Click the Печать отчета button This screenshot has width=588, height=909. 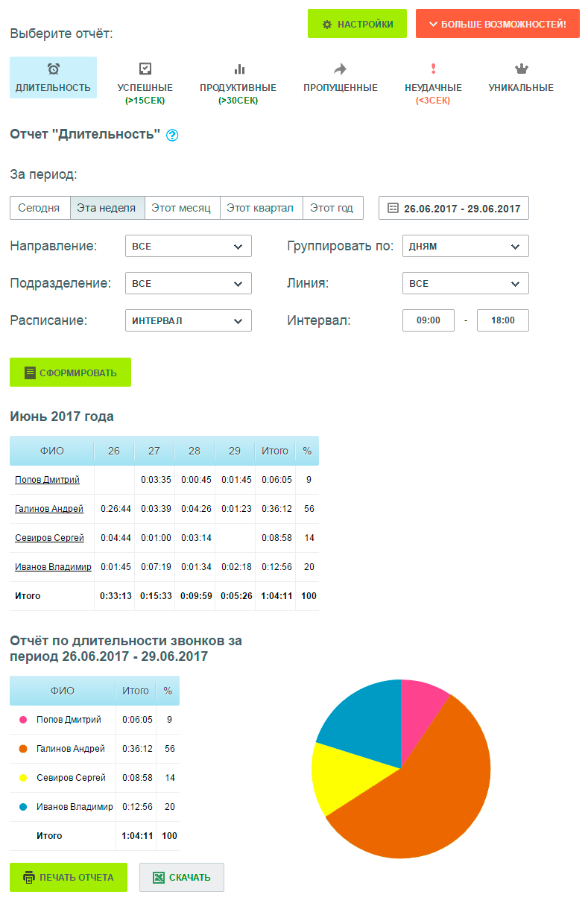pyautogui.click(x=69, y=878)
